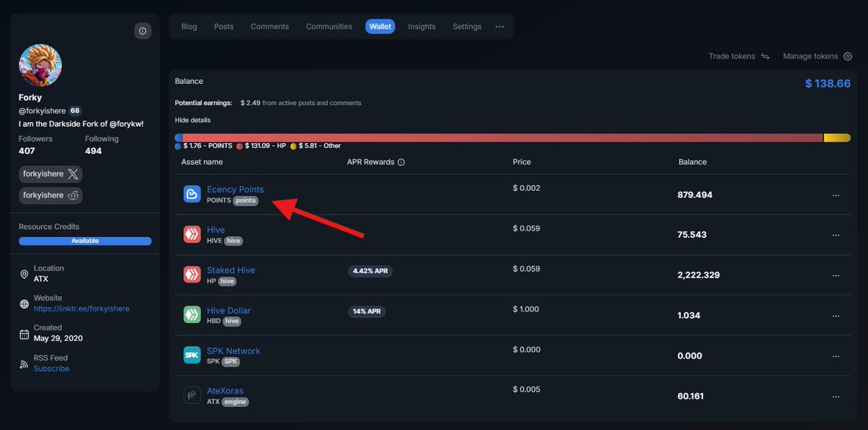Open options menu for Hive Dollar row
The image size is (868, 430).
pyautogui.click(x=836, y=316)
